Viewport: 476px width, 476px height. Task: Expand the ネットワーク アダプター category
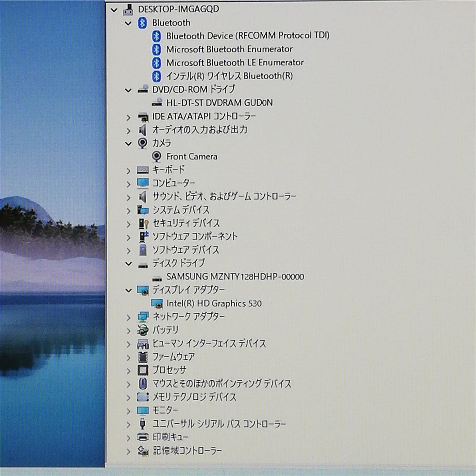pos(128,317)
